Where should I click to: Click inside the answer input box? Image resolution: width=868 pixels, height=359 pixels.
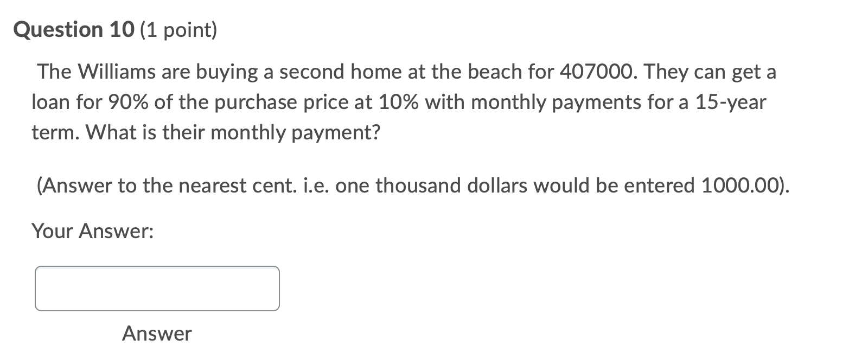click(157, 288)
